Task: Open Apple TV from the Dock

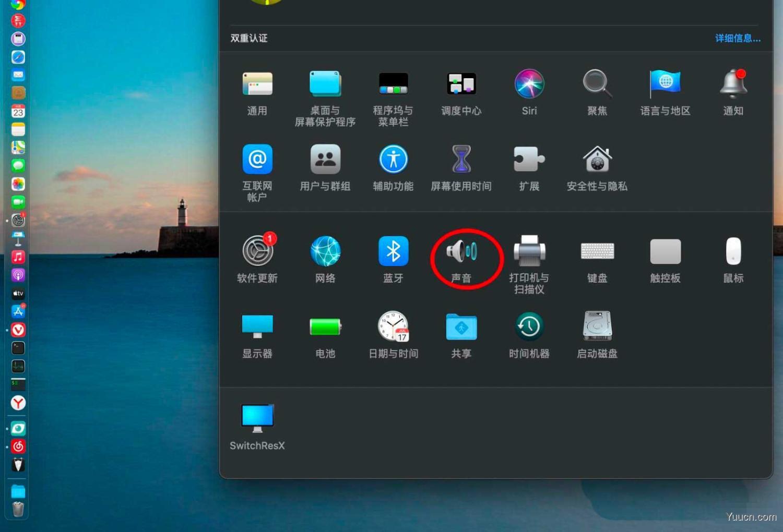Action: [x=18, y=293]
